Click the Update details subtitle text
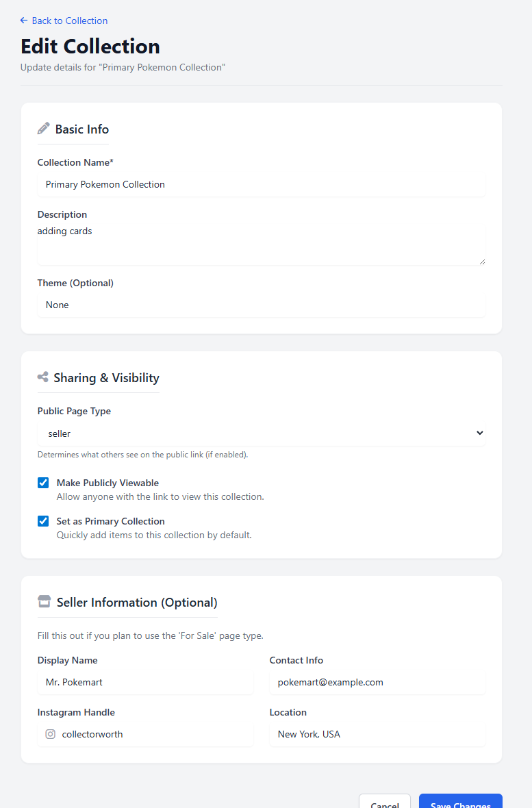 (123, 68)
